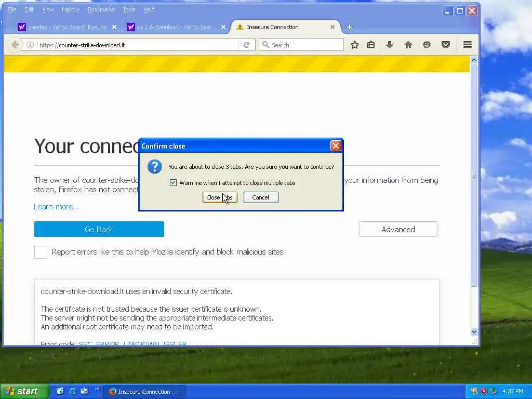Open the smiley chat icon in toolbar

(x=427, y=45)
